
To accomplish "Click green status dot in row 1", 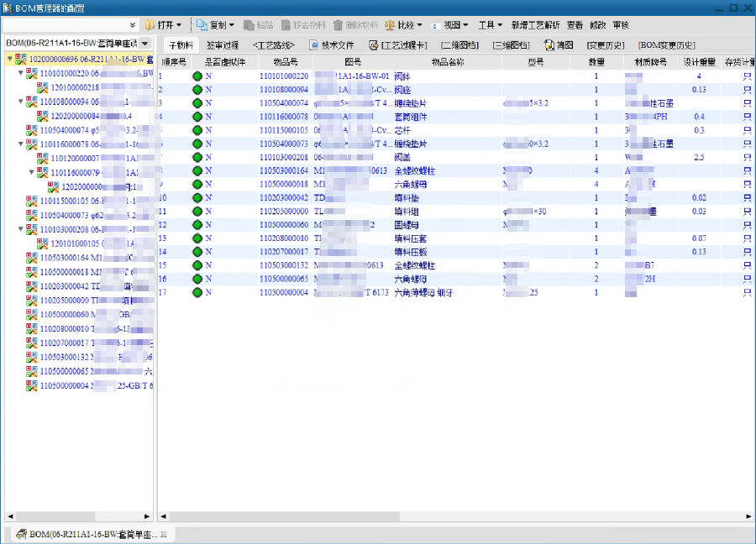I will point(197,76).
